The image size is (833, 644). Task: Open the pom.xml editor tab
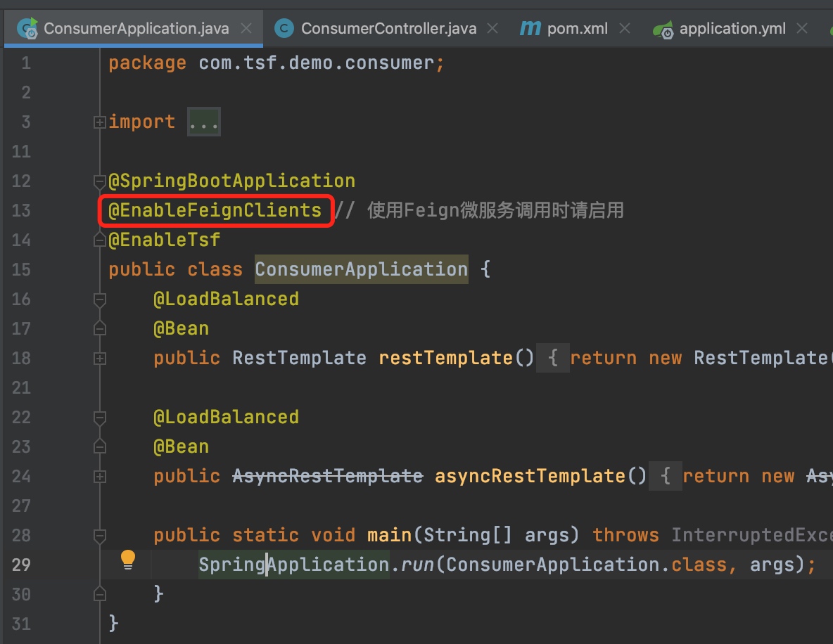[576, 29]
